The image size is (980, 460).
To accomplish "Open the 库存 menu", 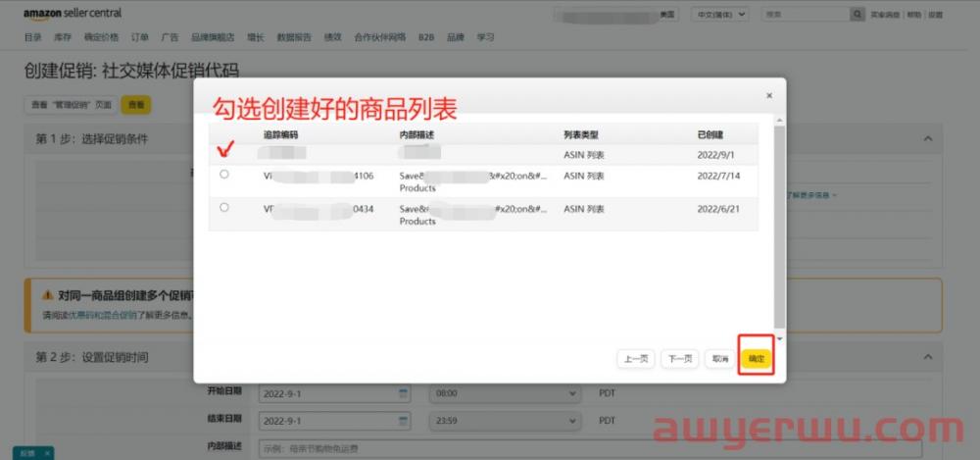I will 63,37.
